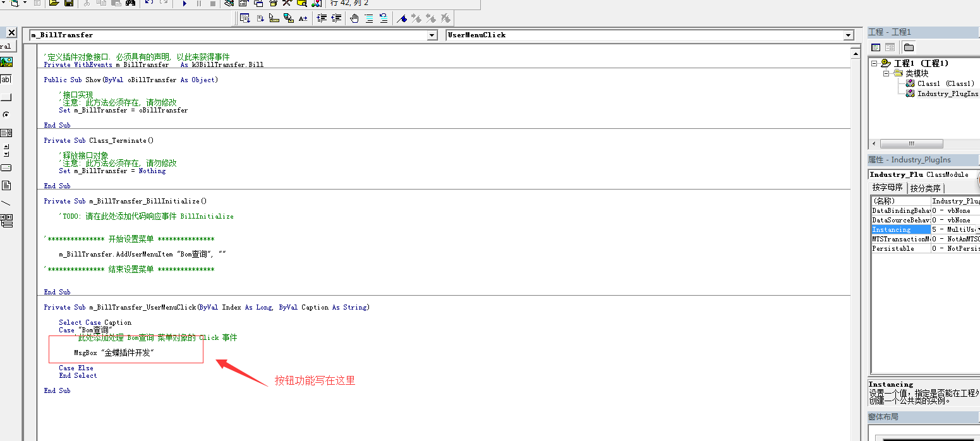Select DataBindingBehavior property row
980x441 pixels.
coord(924,210)
